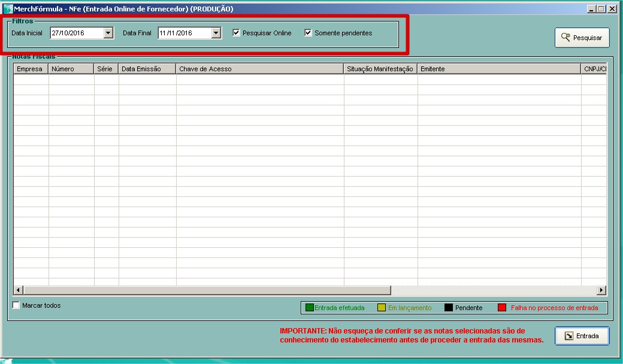Click the magnifier icon on Pesquisar button

pyautogui.click(x=565, y=37)
